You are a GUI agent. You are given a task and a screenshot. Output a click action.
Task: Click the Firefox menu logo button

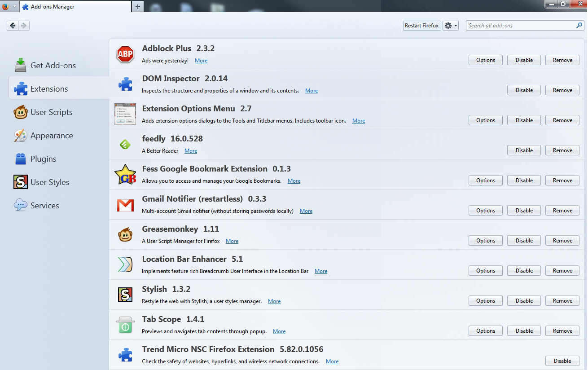click(x=5, y=6)
